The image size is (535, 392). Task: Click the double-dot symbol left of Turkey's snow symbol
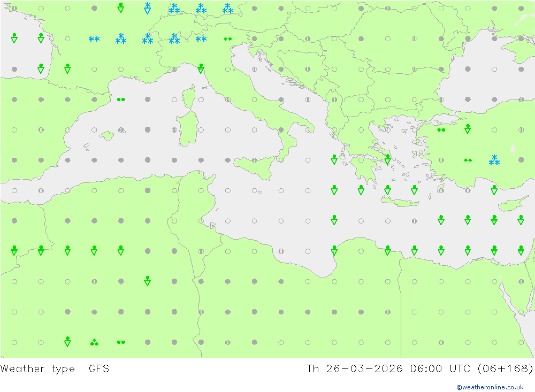click(x=468, y=160)
